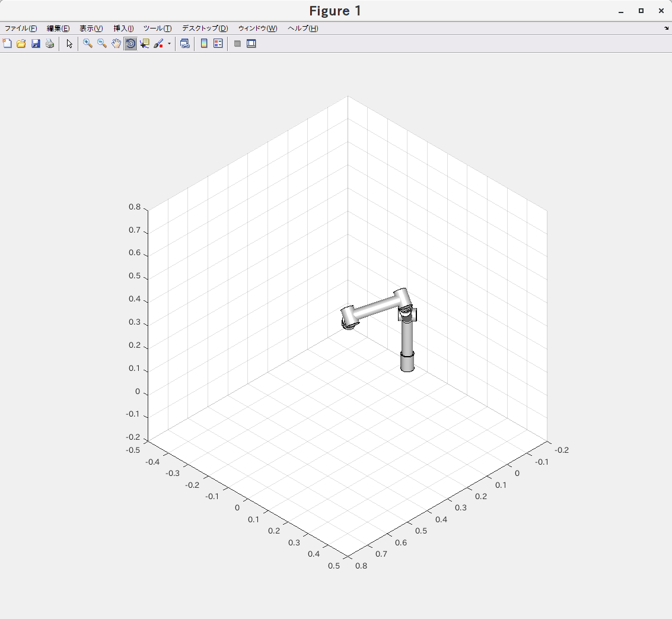Image resolution: width=672 pixels, height=619 pixels.
Task: Expand the Brush tool color dropdown arrow
Action: click(x=169, y=44)
